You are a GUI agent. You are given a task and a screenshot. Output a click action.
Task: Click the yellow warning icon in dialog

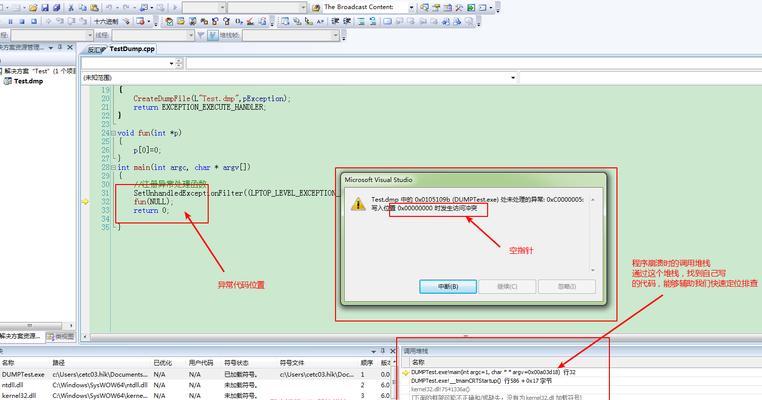pos(358,204)
